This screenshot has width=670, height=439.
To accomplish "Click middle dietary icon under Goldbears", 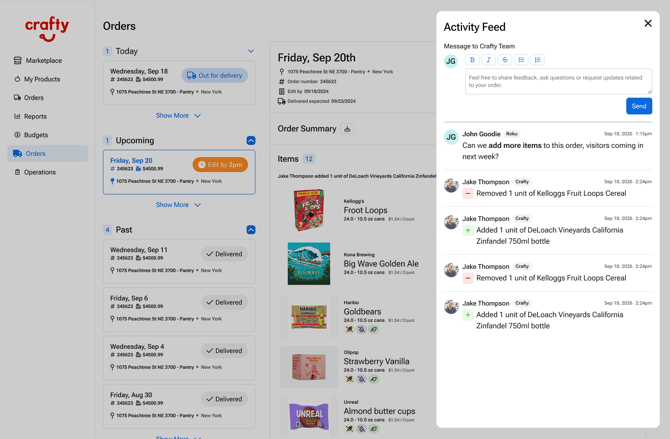I will [361, 329].
